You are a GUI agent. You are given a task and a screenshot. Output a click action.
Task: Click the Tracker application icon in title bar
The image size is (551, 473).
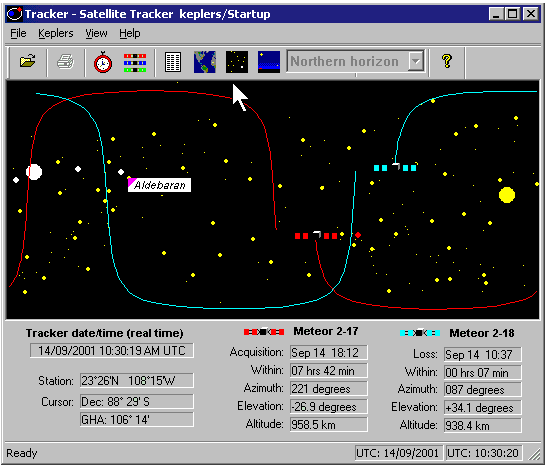click(x=15, y=14)
